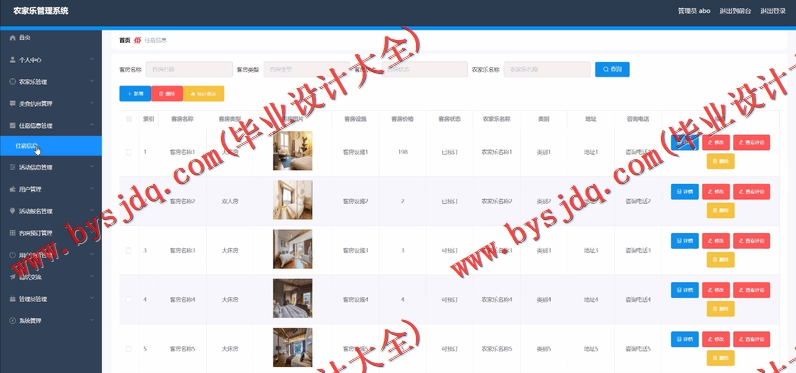796x373 pixels.
Task: Tick the checkbox for row 客房名称5
Action: [128, 349]
